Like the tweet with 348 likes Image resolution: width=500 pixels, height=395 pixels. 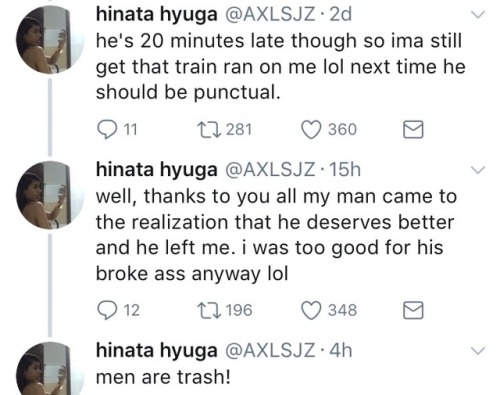(311, 311)
